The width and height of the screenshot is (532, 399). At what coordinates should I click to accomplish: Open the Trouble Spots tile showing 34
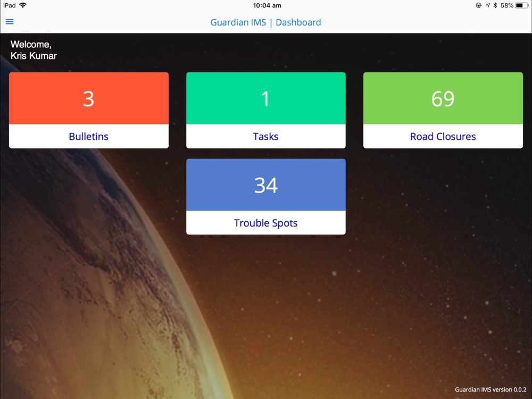pyautogui.click(x=266, y=196)
